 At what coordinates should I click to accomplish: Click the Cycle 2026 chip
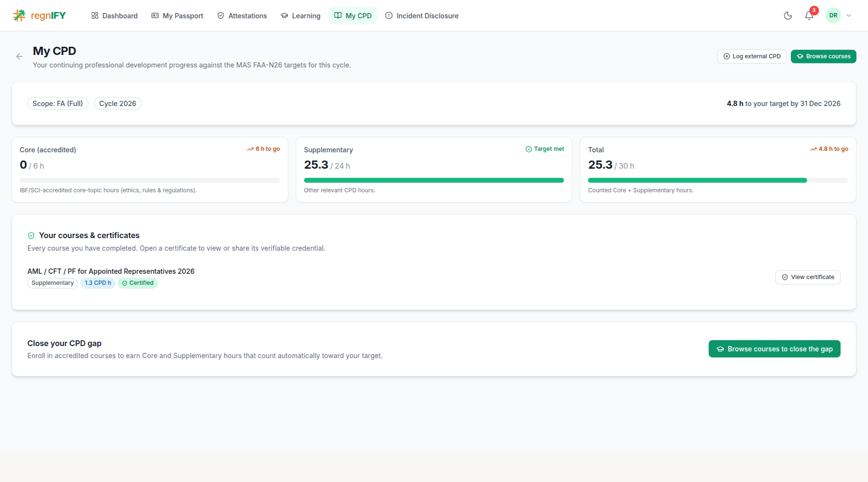[118, 104]
